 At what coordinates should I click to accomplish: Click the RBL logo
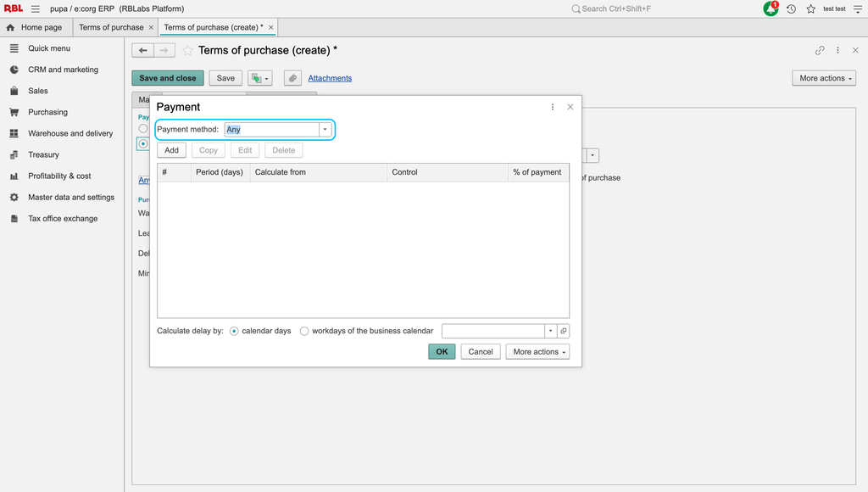(x=14, y=8)
